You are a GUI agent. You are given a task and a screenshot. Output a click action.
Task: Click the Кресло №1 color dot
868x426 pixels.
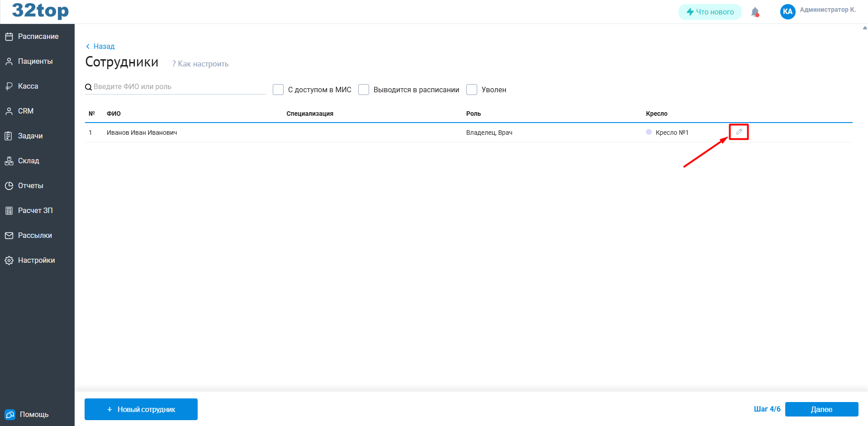(x=649, y=132)
